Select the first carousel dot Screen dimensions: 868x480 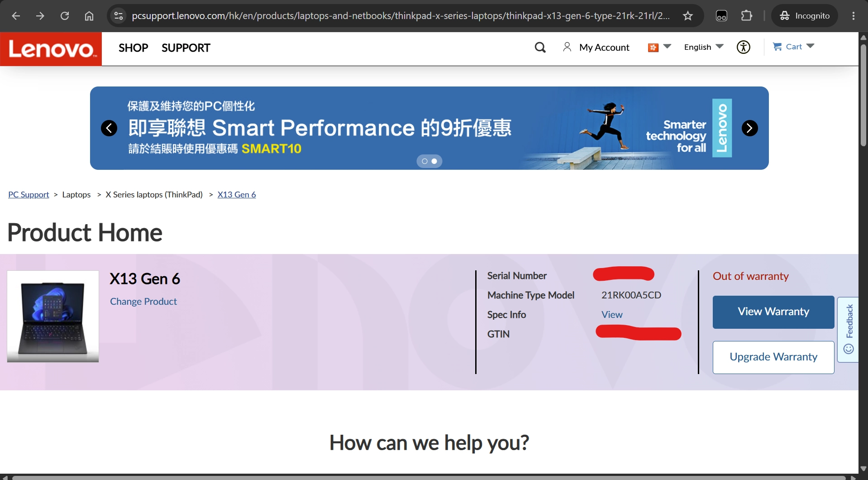424,161
